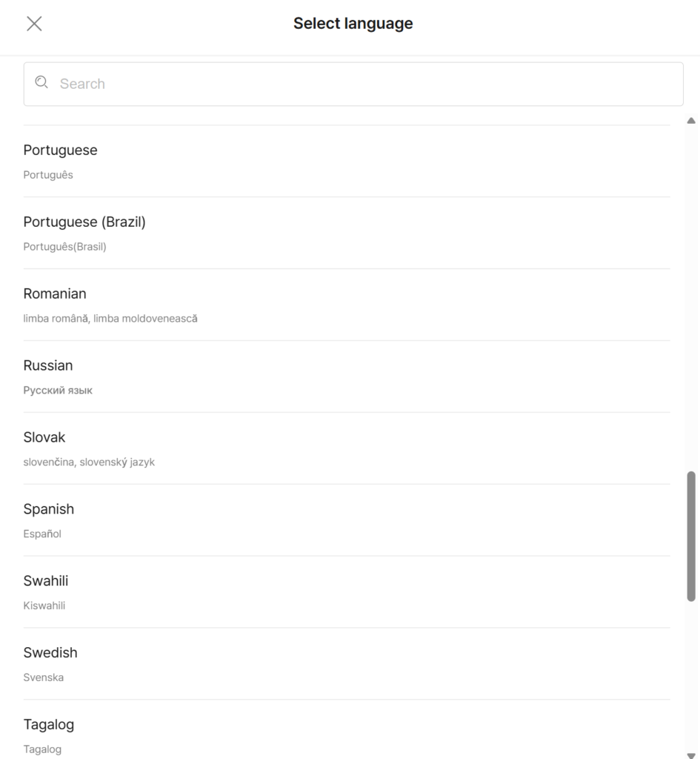
Task: Click the scroll up arrow
Action: coord(691,121)
